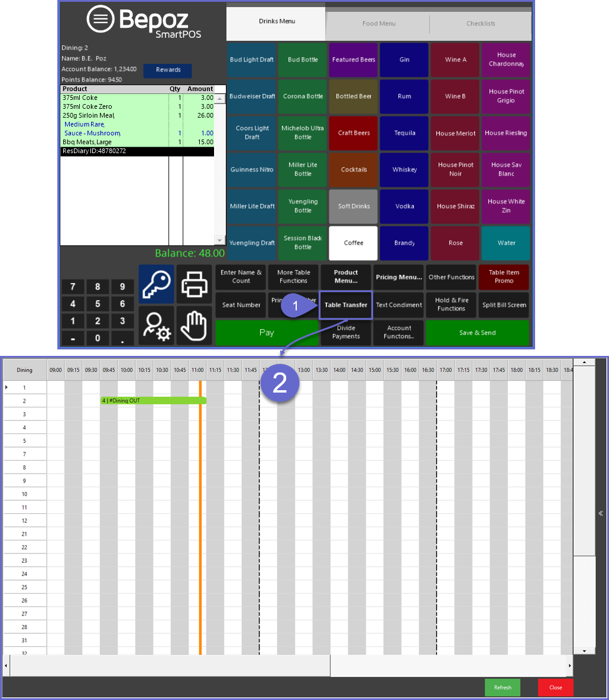This screenshot has width=609, height=700.
Task: Select the 250g Sirloin Meal order line
Action: pos(138,116)
